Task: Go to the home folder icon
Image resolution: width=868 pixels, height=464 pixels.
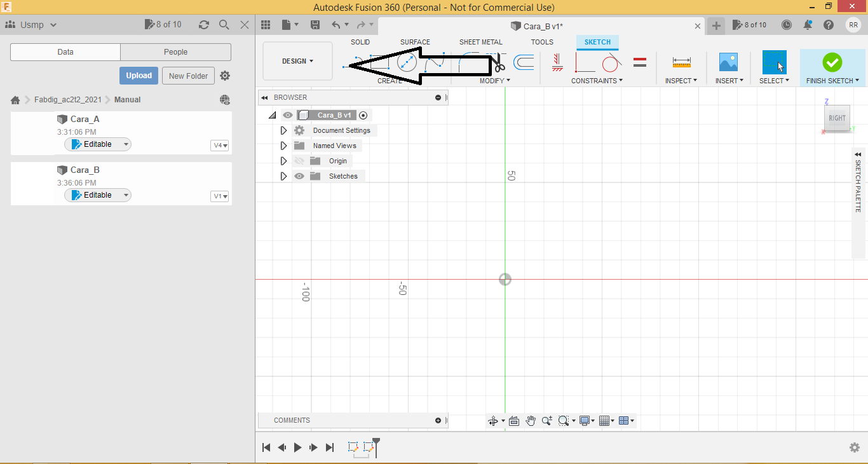Action: [x=16, y=100]
